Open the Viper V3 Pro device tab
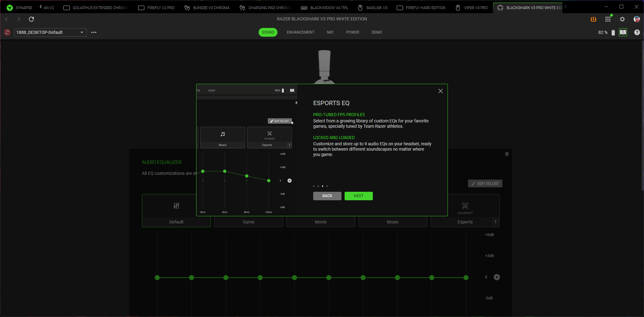 click(x=472, y=8)
